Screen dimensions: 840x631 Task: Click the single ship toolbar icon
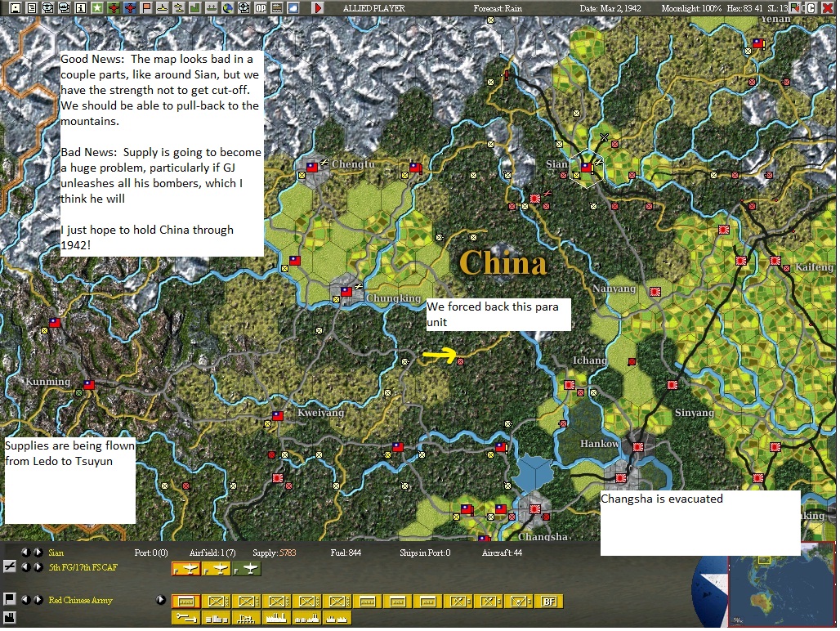(x=163, y=8)
